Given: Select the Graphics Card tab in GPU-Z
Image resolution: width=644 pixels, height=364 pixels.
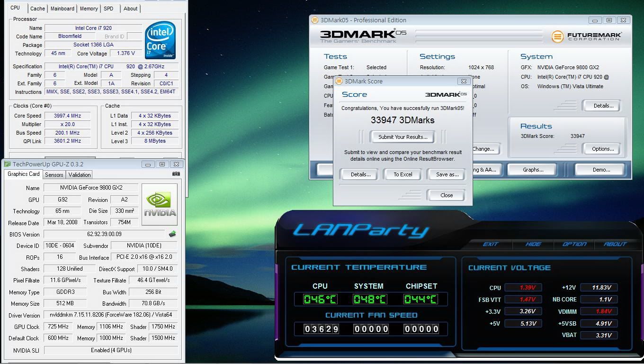Looking at the screenshot, I should click(24, 174).
